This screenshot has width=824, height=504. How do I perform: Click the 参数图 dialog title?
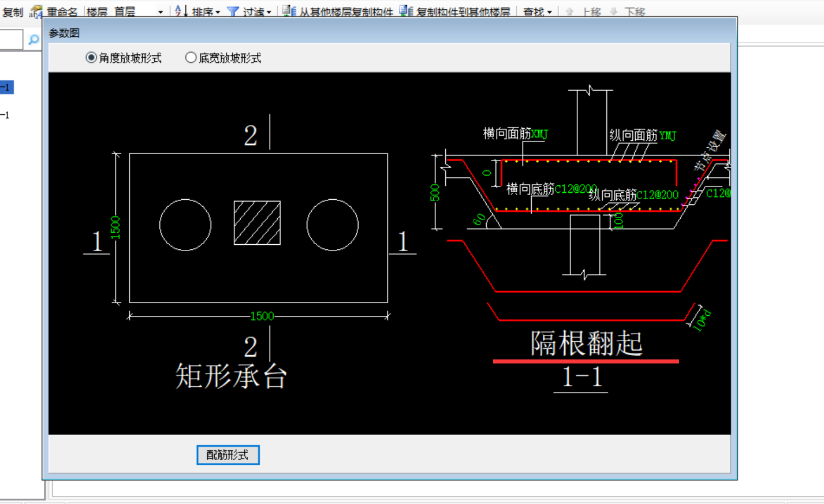[64, 33]
